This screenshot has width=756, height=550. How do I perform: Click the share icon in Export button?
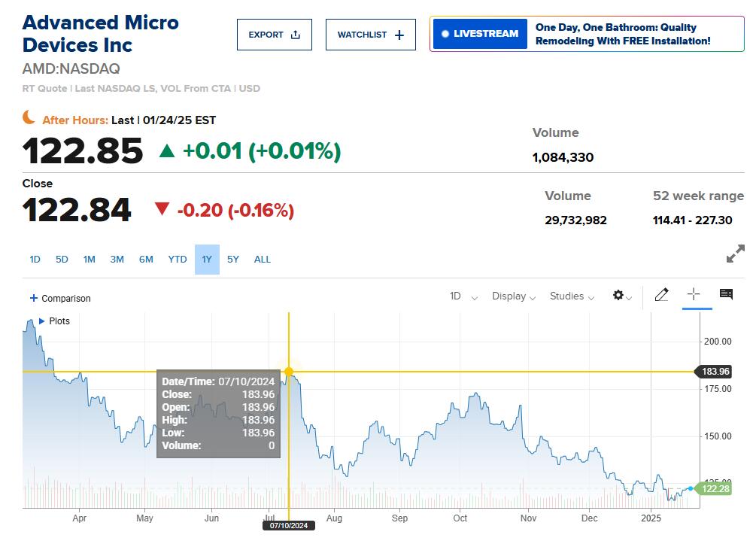[x=295, y=35]
